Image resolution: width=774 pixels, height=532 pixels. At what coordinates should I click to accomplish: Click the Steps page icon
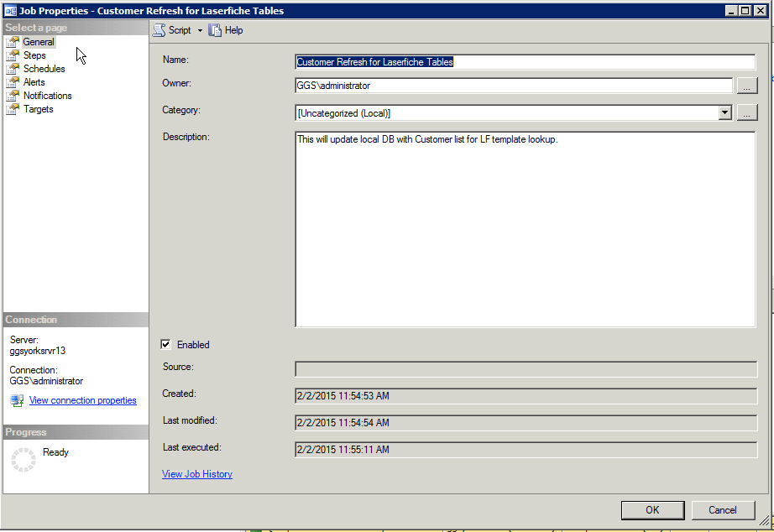13,55
